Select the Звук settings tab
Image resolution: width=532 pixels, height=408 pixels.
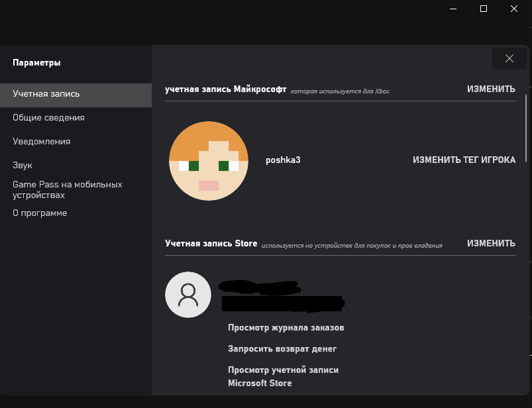click(x=23, y=166)
